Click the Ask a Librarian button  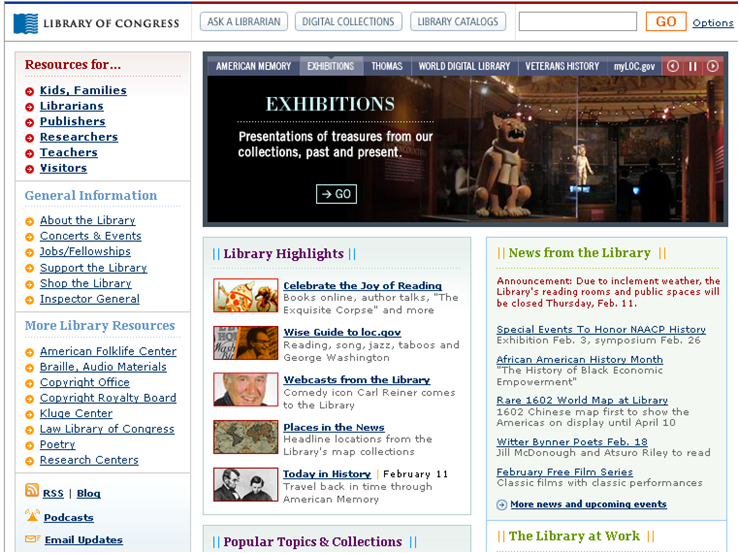(x=244, y=22)
